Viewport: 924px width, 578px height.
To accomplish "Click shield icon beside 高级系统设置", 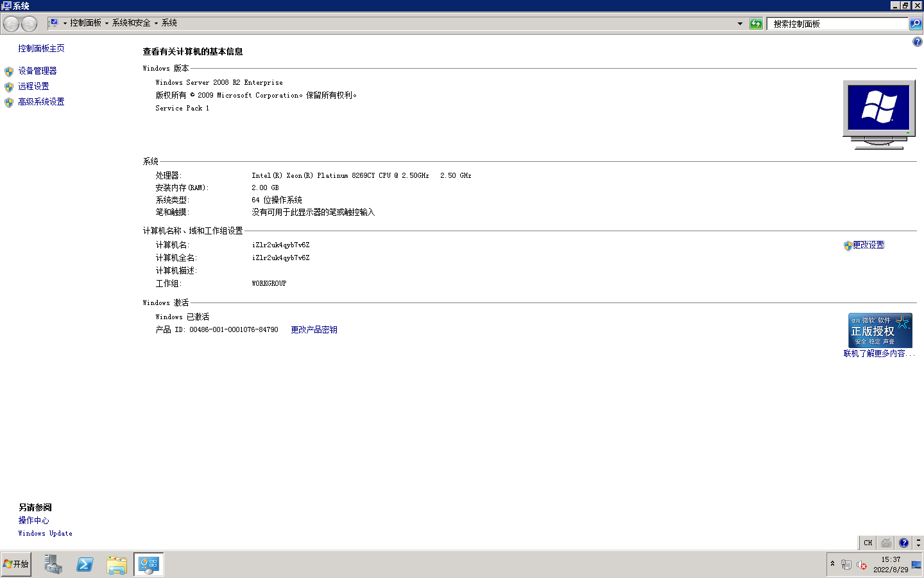I will pyautogui.click(x=9, y=102).
